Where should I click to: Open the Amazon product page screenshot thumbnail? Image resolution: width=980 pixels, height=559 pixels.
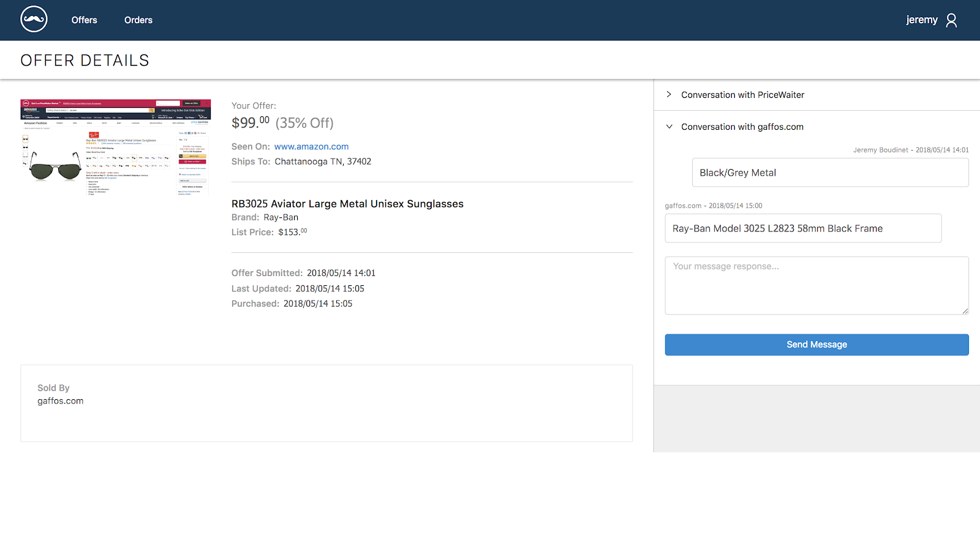[x=115, y=147]
